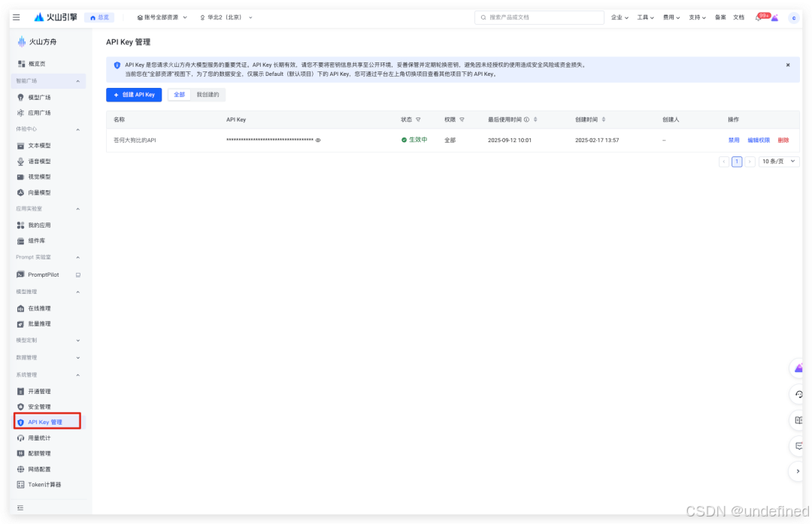Viewport: 812px width, 524px height.
Task: Click 文档 in the top bar
Action: (x=738, y=17)
